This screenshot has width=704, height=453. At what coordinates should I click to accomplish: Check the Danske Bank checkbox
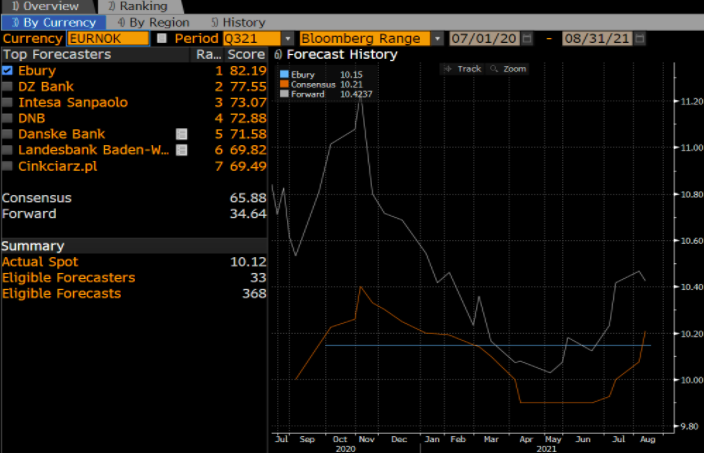[7, 134]
